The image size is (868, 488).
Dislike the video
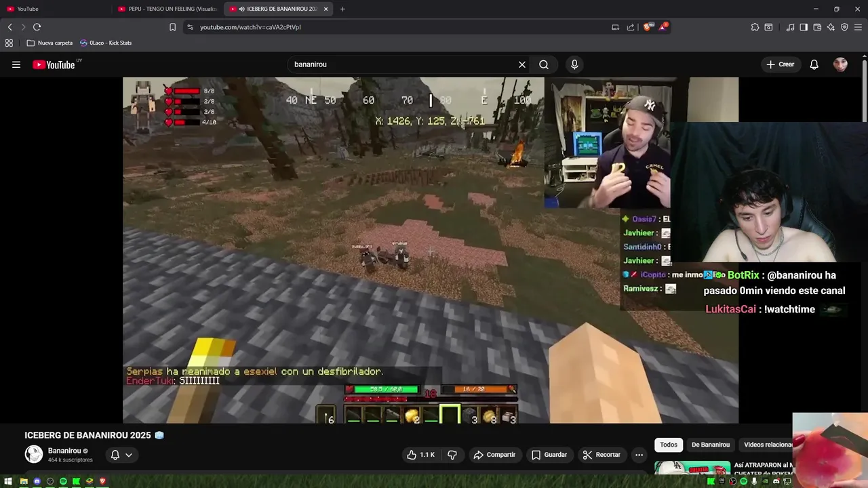[x=452, y=455]
